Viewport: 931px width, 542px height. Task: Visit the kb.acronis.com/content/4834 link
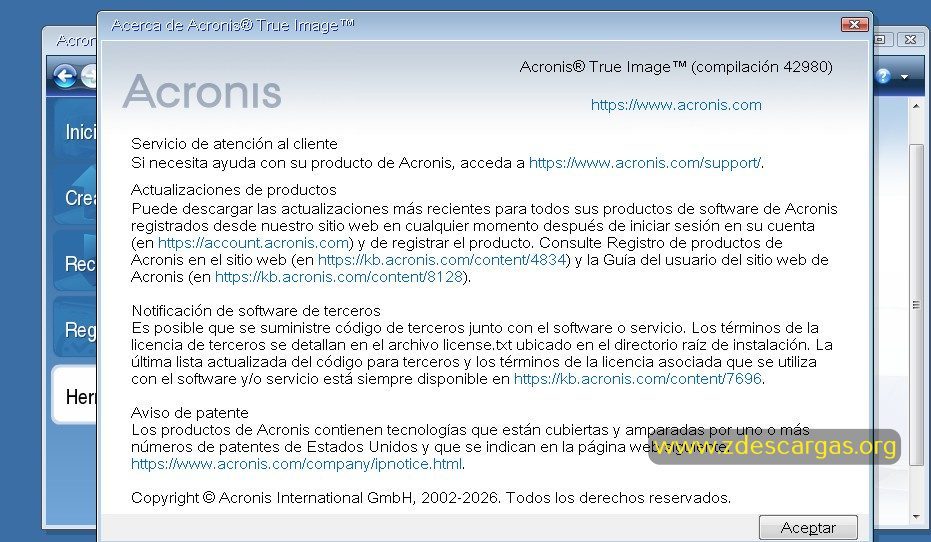[x=442, y=260]
